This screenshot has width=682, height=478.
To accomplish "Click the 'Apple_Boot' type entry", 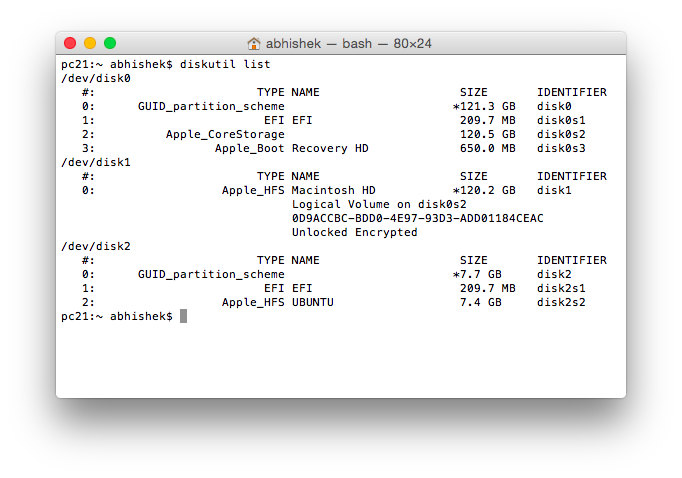I will point(249,148).
